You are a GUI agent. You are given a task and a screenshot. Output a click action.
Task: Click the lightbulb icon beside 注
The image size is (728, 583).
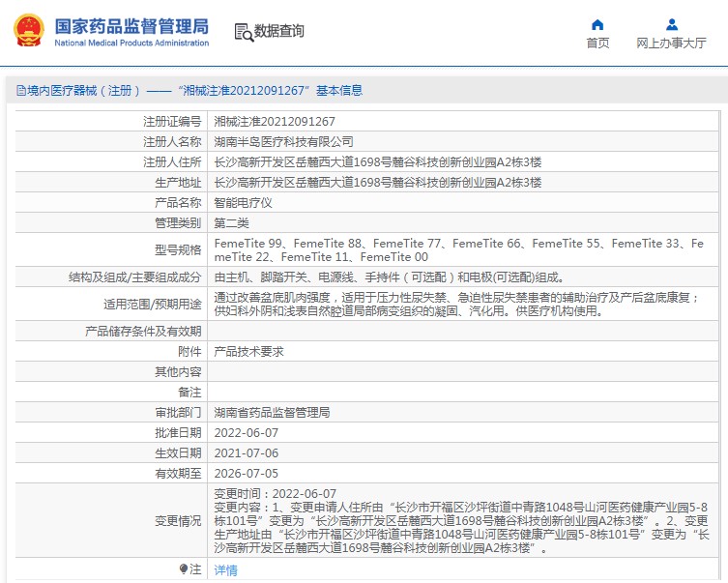tap(184, 568)
